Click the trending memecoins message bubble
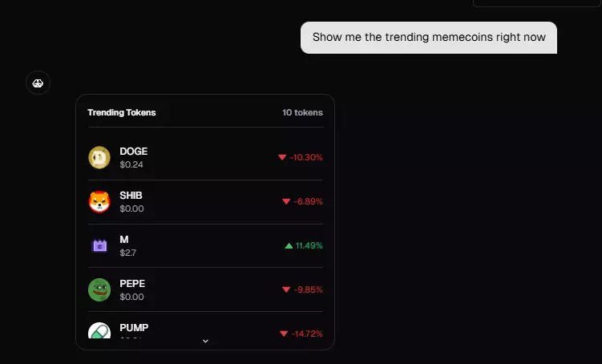 [429, 37]
